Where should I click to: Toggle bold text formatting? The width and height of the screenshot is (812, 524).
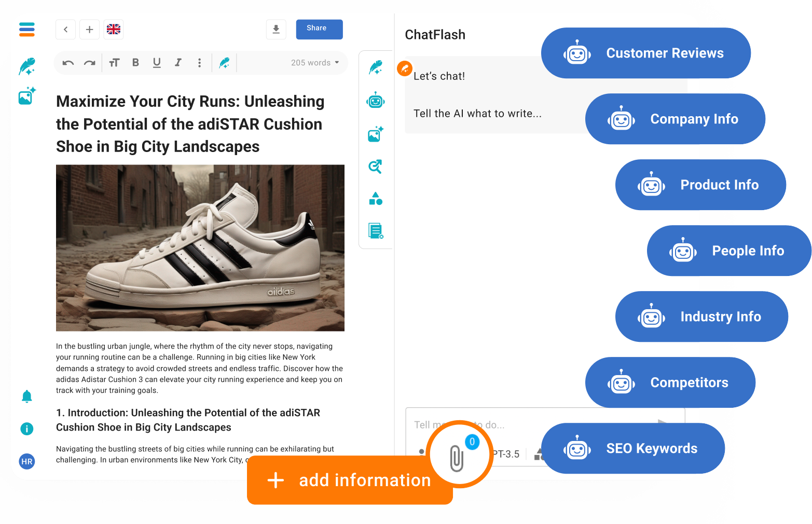(x=135, y=63)
